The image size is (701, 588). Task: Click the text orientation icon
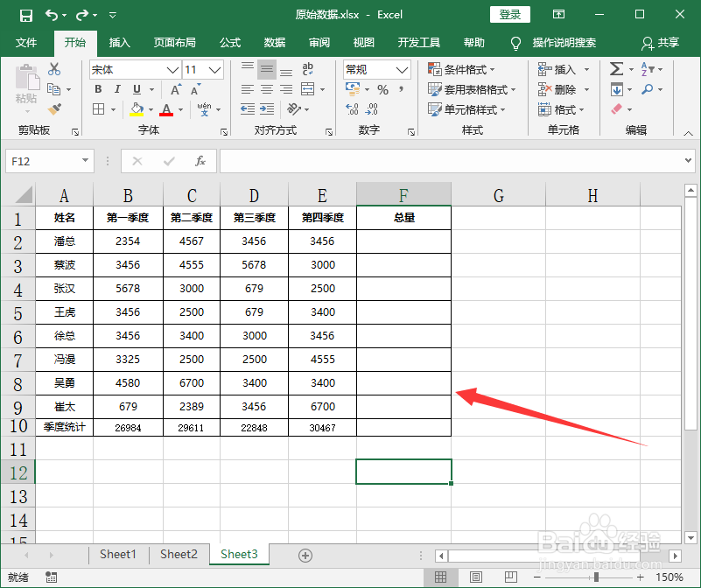coord(294,109)
